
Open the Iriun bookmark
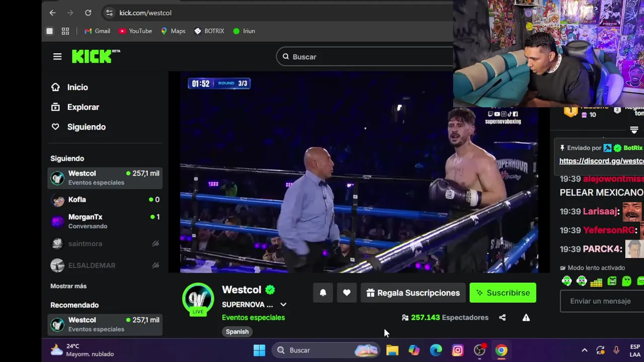244,31
